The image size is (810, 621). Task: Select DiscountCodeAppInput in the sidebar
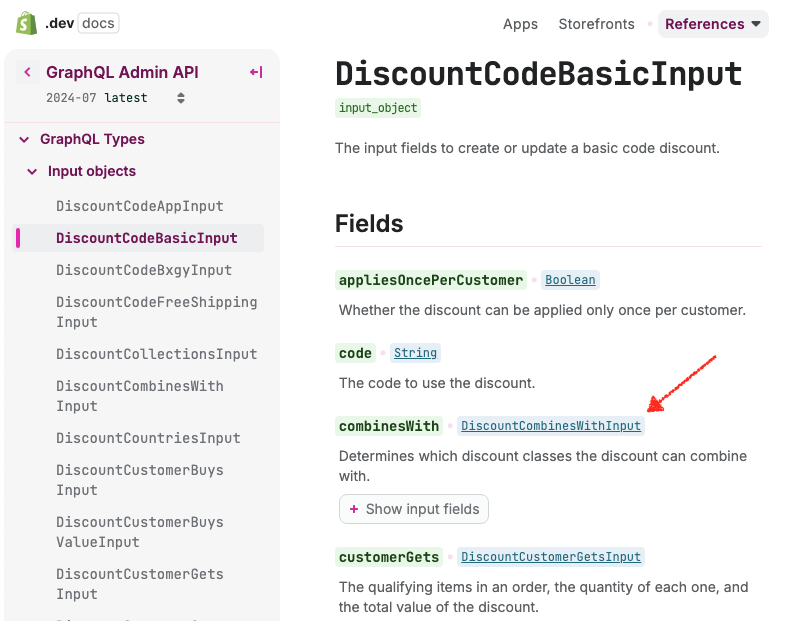coord(139,206)
